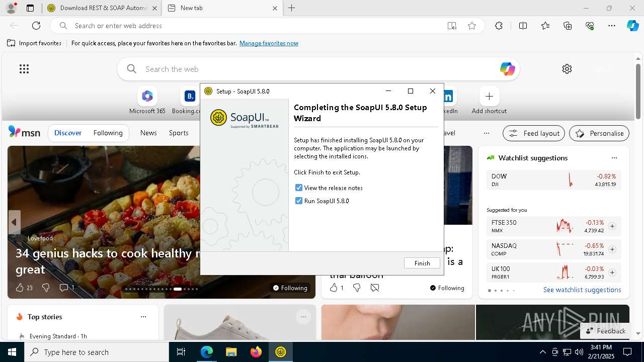Open Edge settings and more menu

coord(612,26)
